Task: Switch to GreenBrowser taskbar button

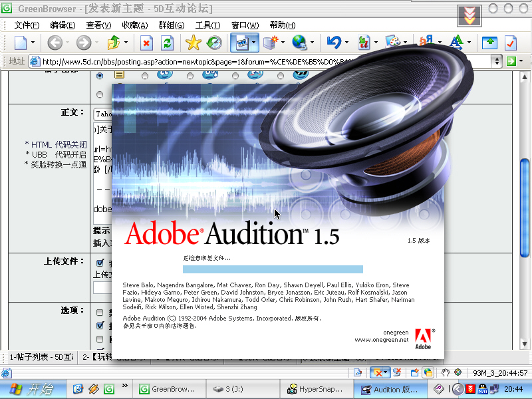Action: (x=168, y=389)
